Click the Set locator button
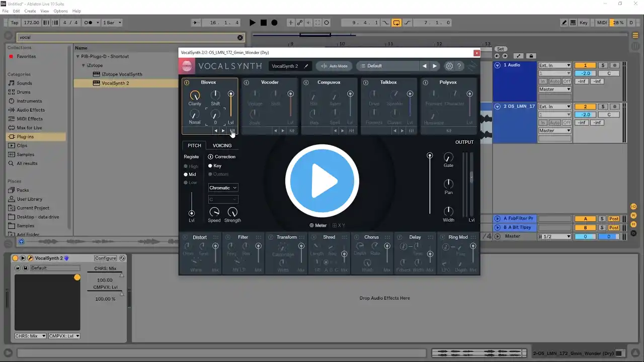The height and width of the screenshot is (362, 644). (501, 49)
